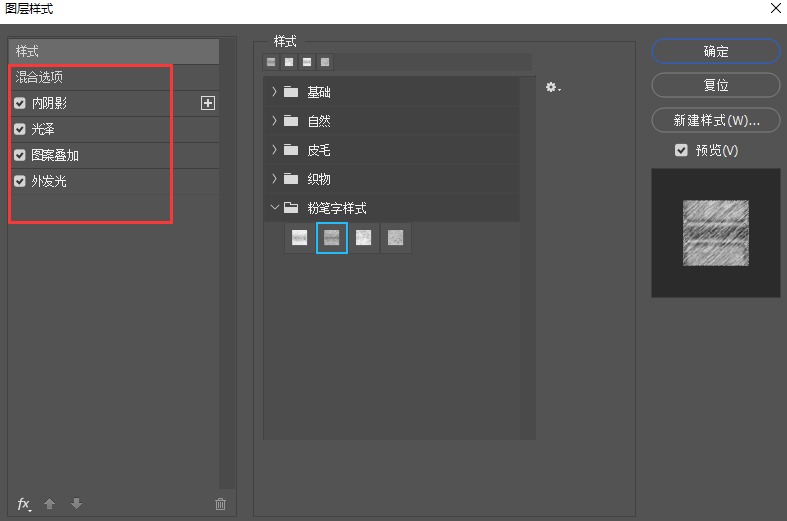
Task: Select first recent style swatch at top
Action: pos(271,62)
